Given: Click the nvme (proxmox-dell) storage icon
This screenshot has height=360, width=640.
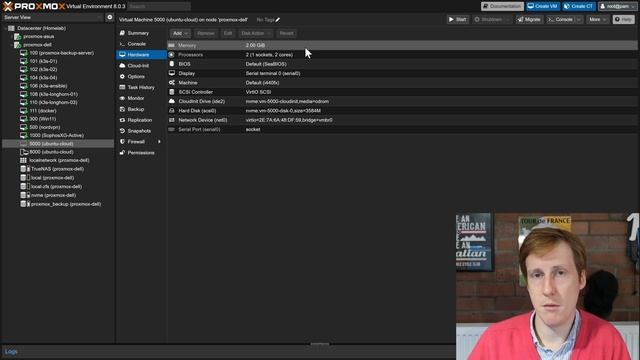Looking at the screenshot, I should 24,195.
